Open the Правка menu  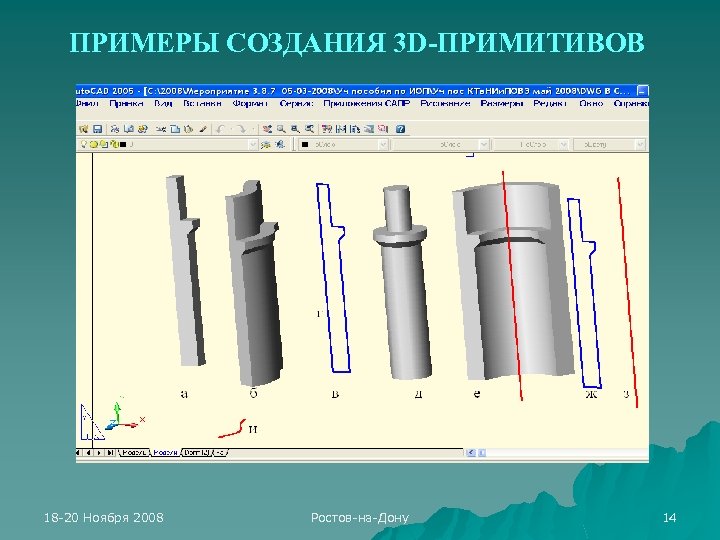[126, 104]
